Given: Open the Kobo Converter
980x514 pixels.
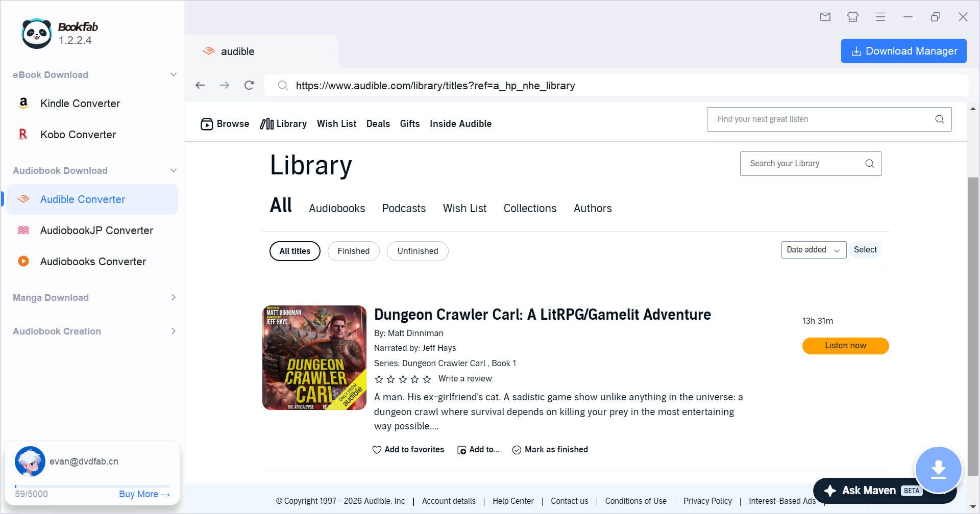Looking at the screenshot, I should click(78, 135).
